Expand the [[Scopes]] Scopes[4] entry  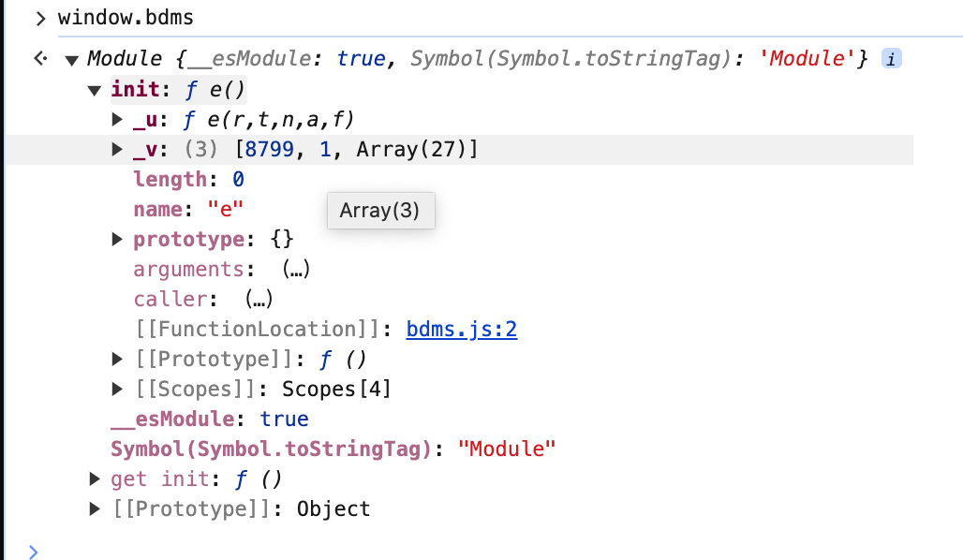click(x=117, y=389)
